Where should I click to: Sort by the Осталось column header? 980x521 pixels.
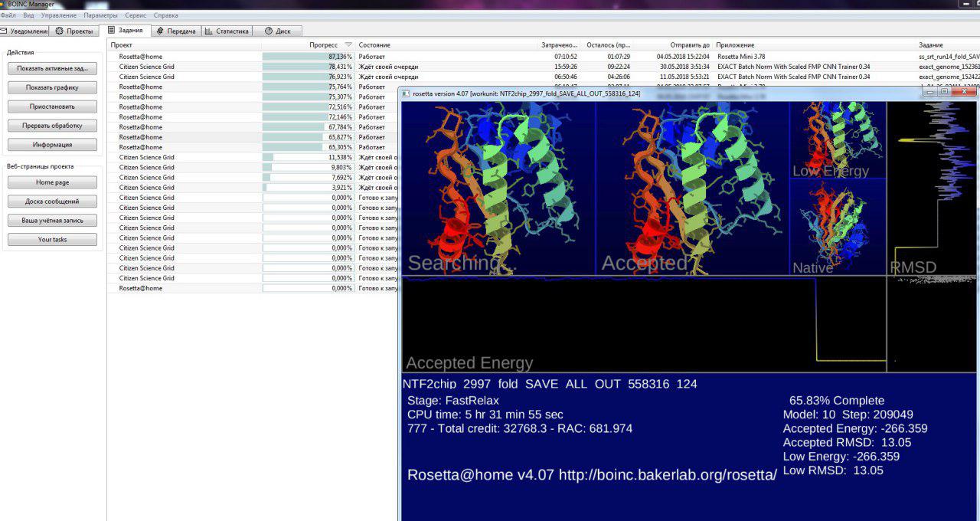(x=609, y=45)
